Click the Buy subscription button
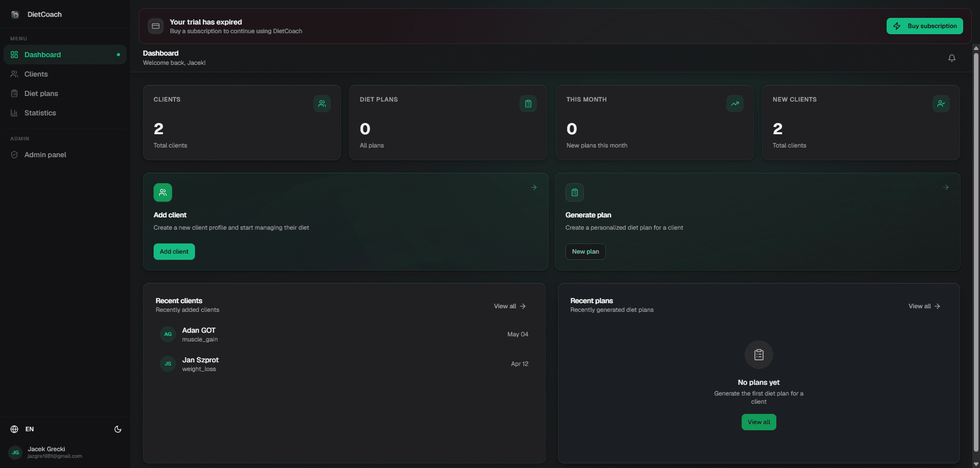 tap(925, 26)
